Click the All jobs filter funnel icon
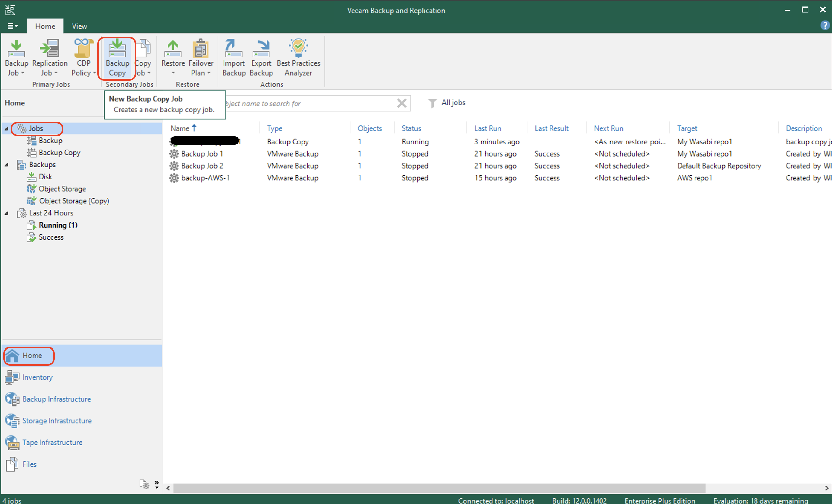Image resolution: width=832 pixels, height=504 pixels. pyautogui.click(x=432, y=103)
